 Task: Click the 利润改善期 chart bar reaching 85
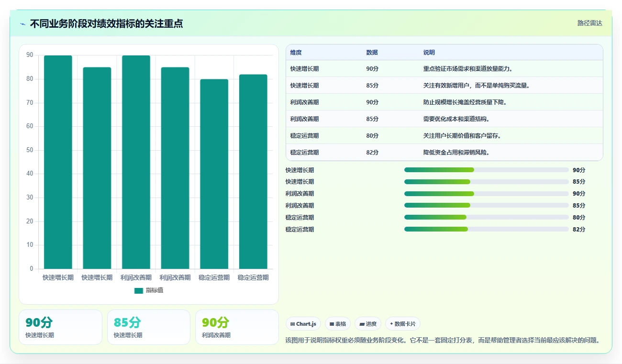(x=175, y=168)
